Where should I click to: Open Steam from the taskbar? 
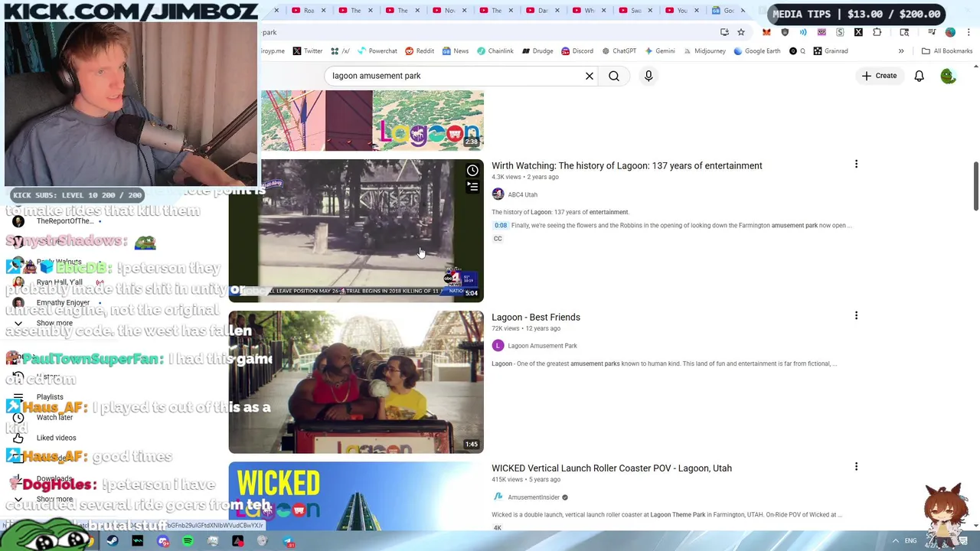click(113, 541)
